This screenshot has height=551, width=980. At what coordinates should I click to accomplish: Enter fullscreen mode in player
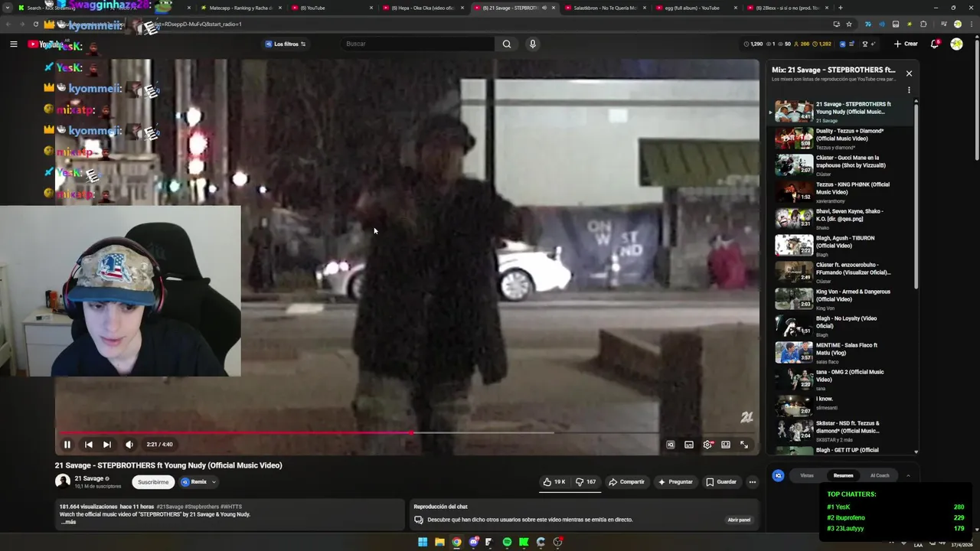[x=744, y=445]
